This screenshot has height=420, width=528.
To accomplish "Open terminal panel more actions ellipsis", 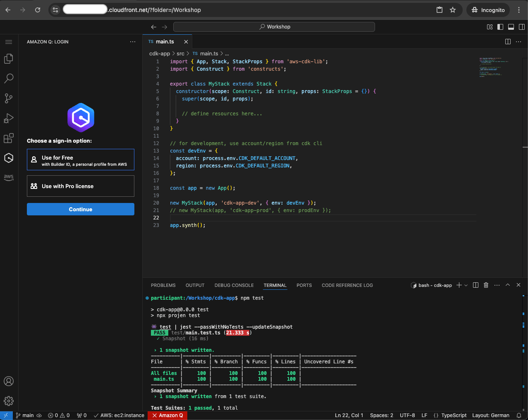I will point(497,285).
